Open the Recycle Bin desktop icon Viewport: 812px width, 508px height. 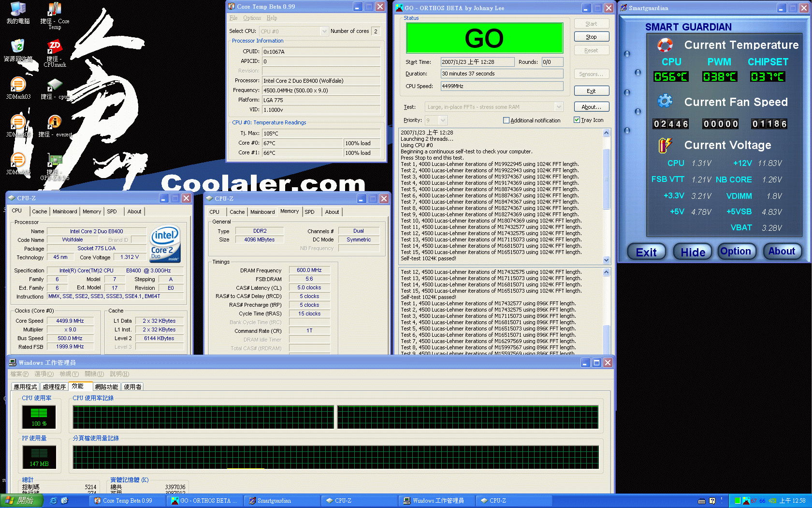[x=18, y=46]
